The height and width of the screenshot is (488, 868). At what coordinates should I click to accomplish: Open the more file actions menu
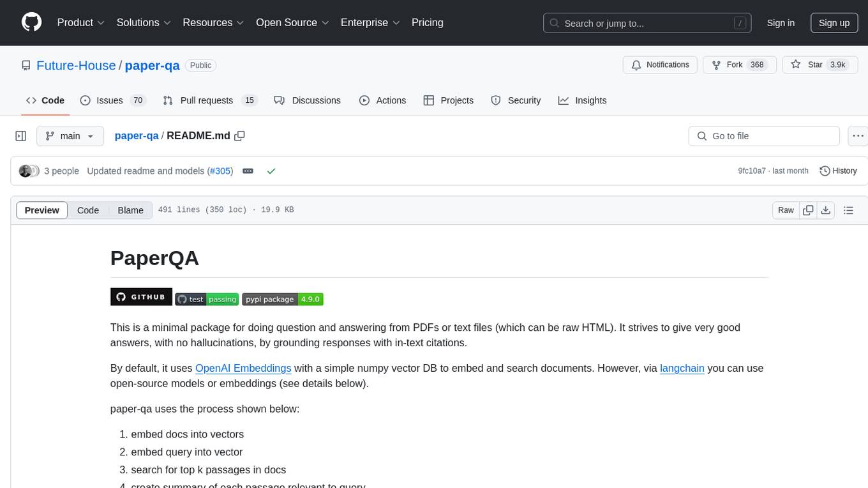[858, 136]
